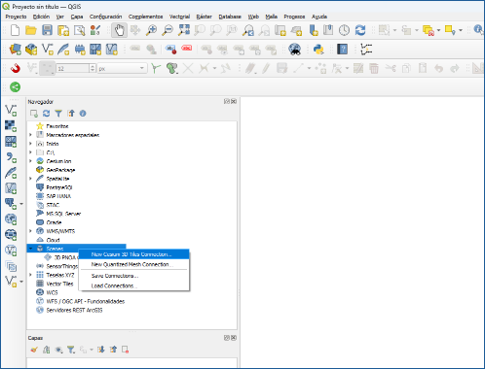The width and height of the screenshot is (485, 369).
Task: Select GeoPackage in the browser tree
Action: pyautogui.click(x=61, y=170)
